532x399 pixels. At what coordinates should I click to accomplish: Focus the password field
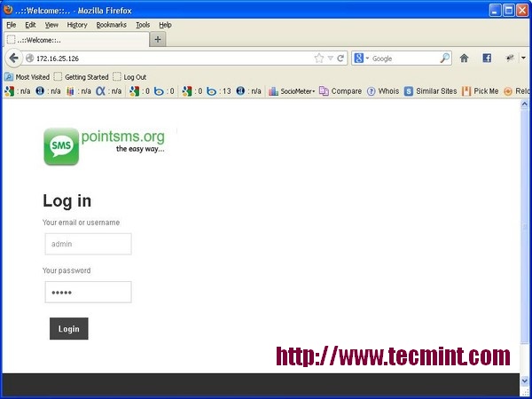[x=88, y=292]
